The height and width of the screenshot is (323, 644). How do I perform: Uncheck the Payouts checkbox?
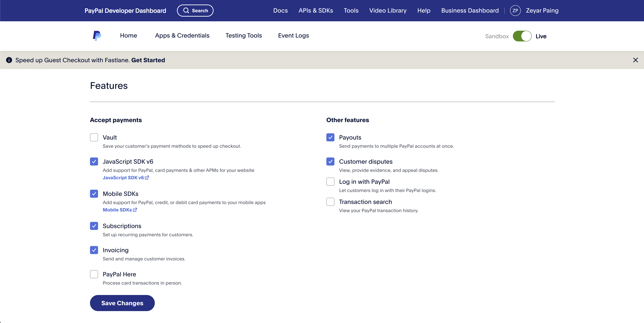pyautogui.click(x=330, y=137)
